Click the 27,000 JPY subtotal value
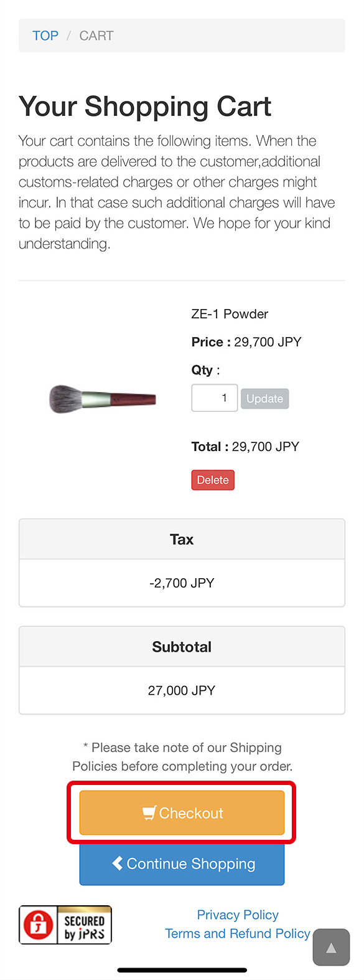This screenshot has width=364, height=980. pyautogui.click(x=182, y=690)
